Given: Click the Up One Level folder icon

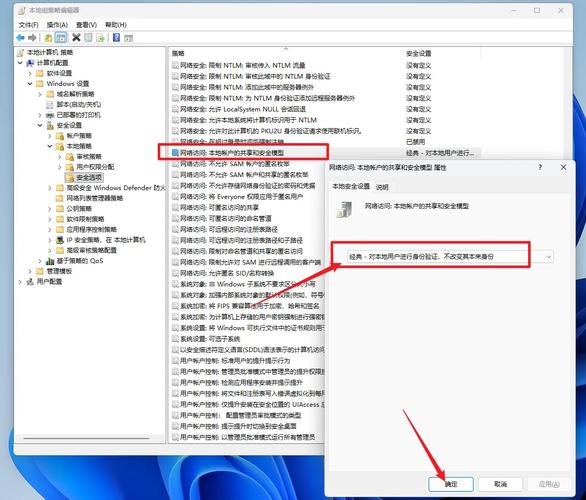Looking at the screenshot, I should [48, 38].
